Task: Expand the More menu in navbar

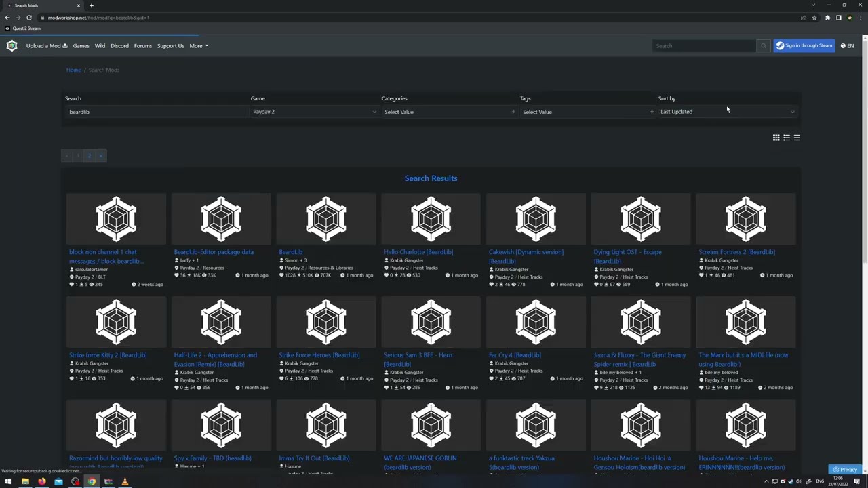Action: tap(199, 46)
